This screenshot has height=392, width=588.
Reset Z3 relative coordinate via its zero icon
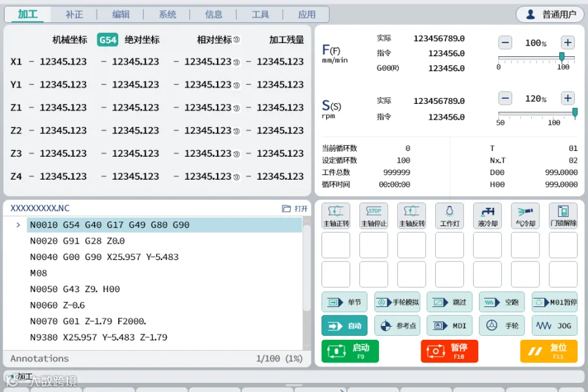pyautogui.click(x=237, y=154)
